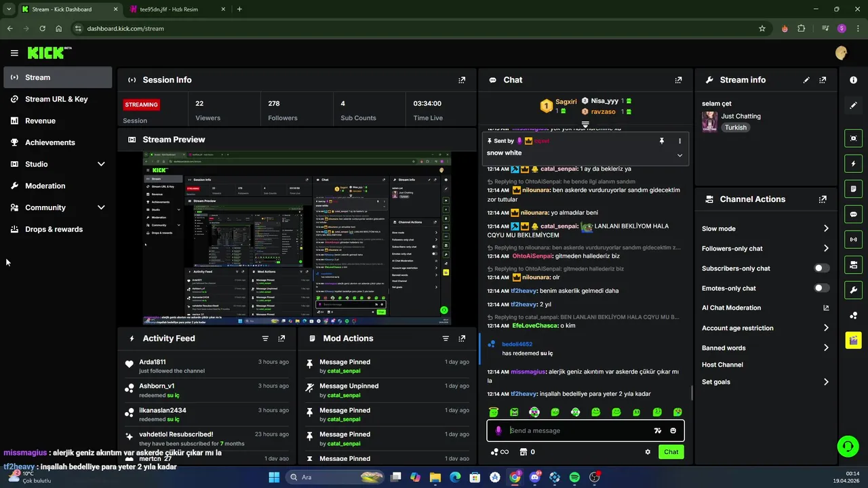Send message with green Chat button
The width and height of the screenshot is (868, 488).
(x=671, y=452)
